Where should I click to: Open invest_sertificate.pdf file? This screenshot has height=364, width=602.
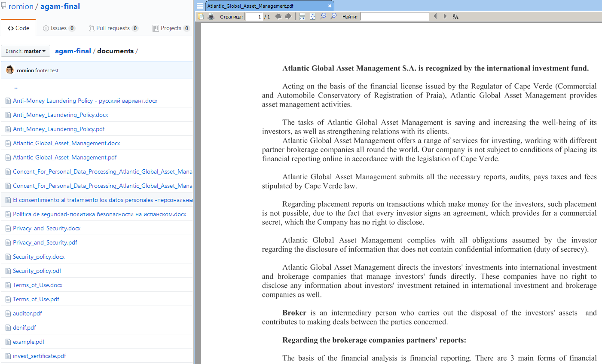point(40,356)
